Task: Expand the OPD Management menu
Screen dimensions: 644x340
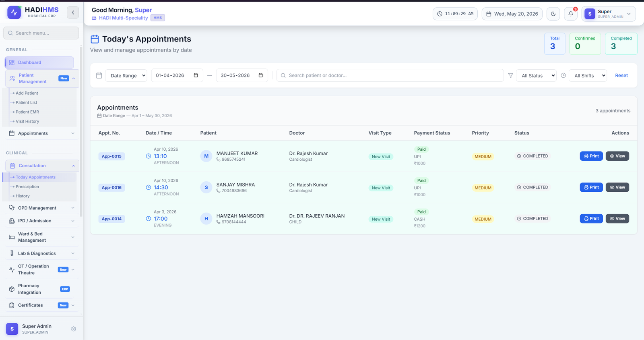Action: click(41, 208)
